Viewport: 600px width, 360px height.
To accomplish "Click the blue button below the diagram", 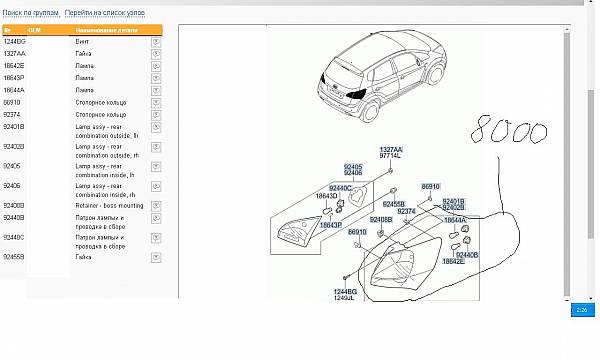I will click(x=582, y=310).
